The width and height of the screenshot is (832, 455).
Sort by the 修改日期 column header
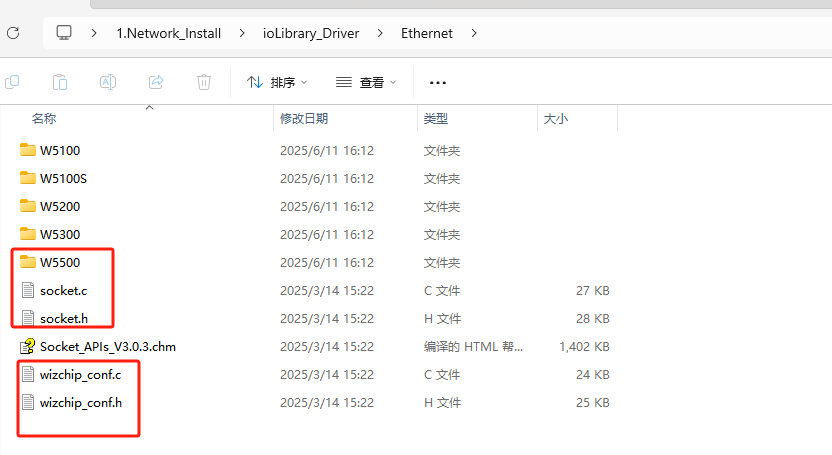304,118
